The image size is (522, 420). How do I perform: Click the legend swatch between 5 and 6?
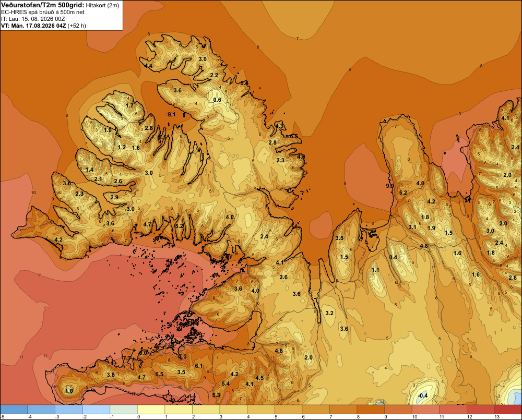pyautogui.click(x=288, y=410)
